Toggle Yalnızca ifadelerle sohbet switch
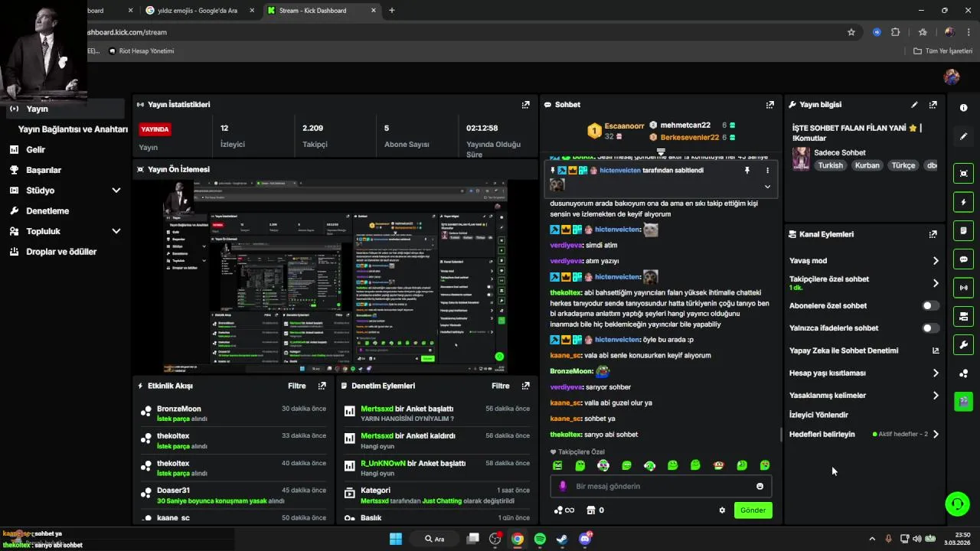980x551 pixels. tap(930, 328)
